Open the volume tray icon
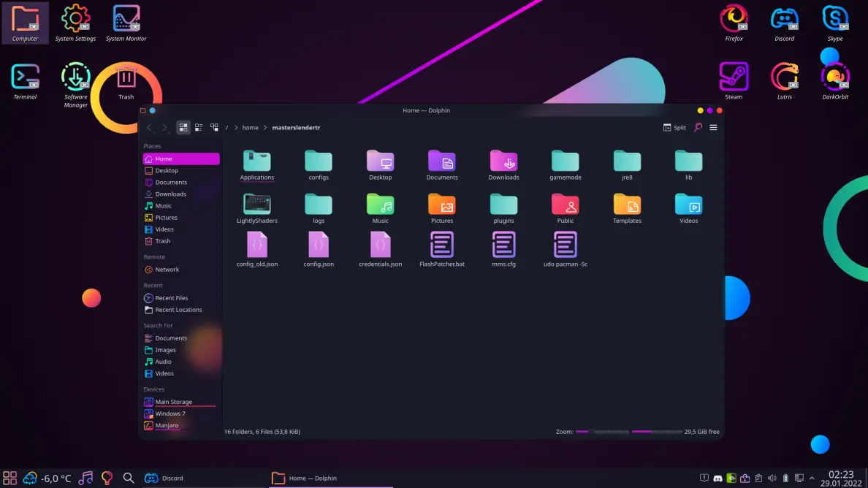The image size is (868, 488). coord(772,478)
